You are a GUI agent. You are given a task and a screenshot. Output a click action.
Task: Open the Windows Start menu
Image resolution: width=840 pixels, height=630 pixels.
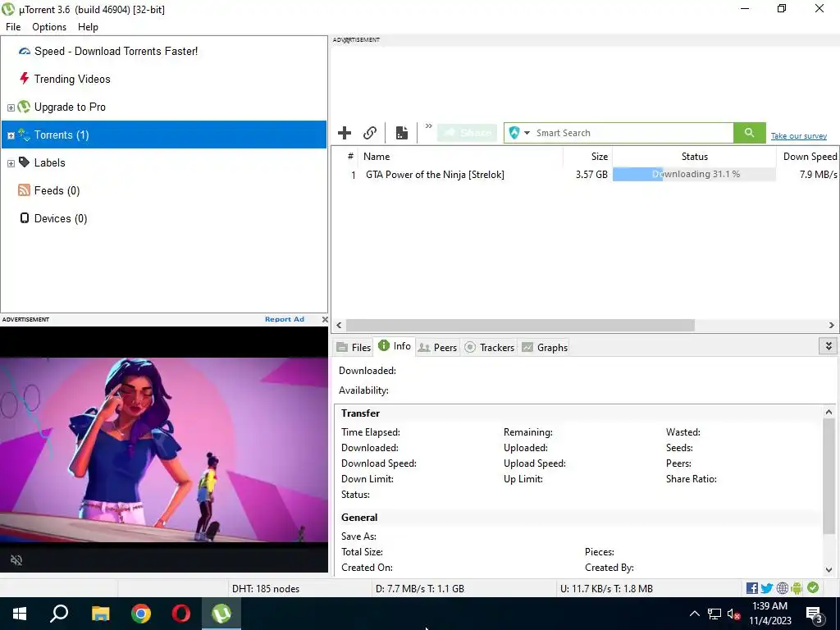click(20, 614)
